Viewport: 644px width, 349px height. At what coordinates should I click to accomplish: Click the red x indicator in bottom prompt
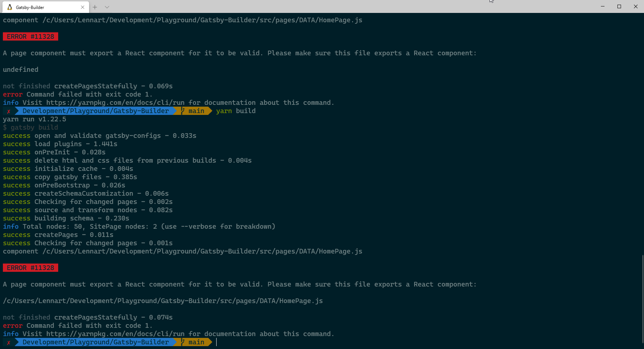click(x=8, y=342)
